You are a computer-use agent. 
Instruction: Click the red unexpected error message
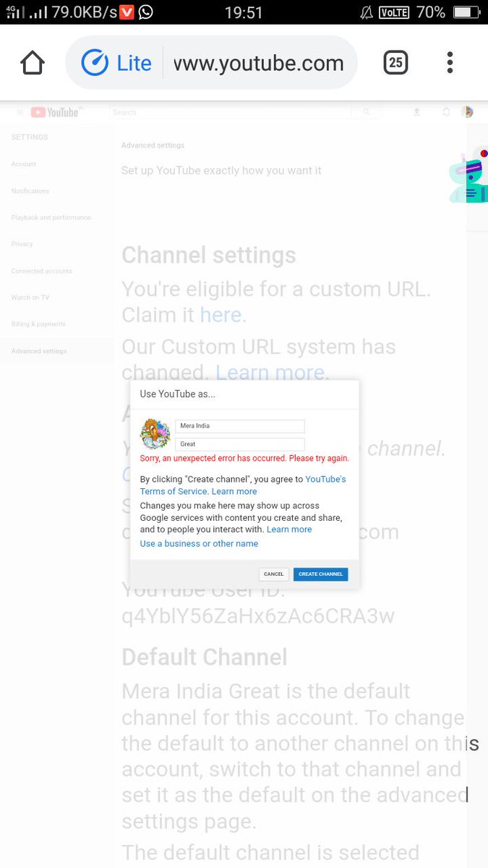244,459
